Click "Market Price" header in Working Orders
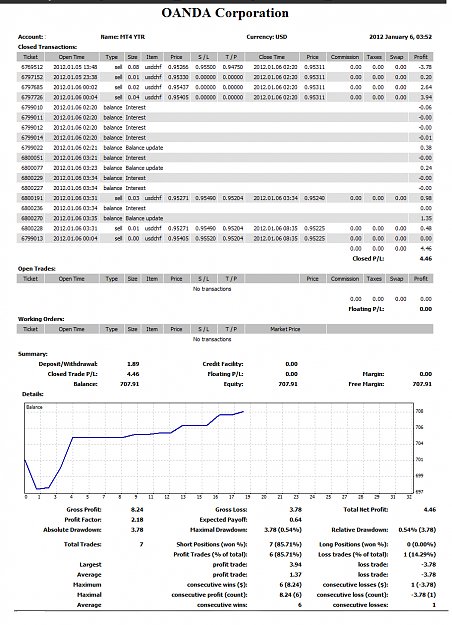The height and width of the screenshot is (625, 452). point(285,329)
